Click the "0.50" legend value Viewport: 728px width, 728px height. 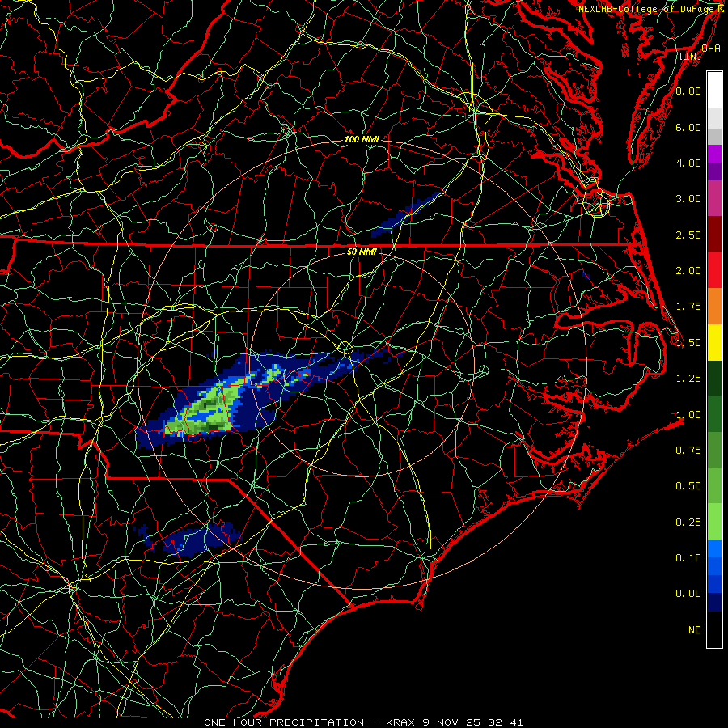[x=688, y=486]
